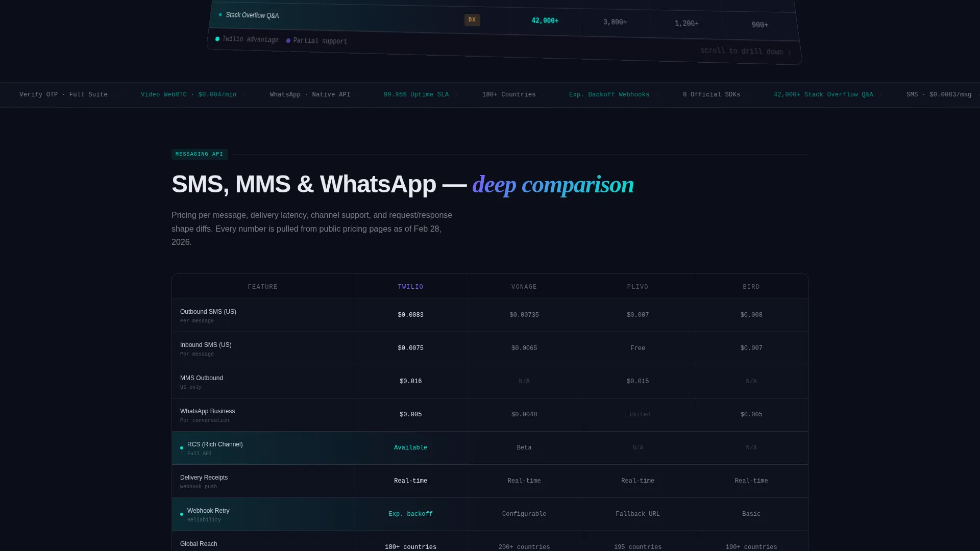Click Vonage '200+ countries' cell
The height and width of the screenshot is (551, 980).
(x=524, y=547)
